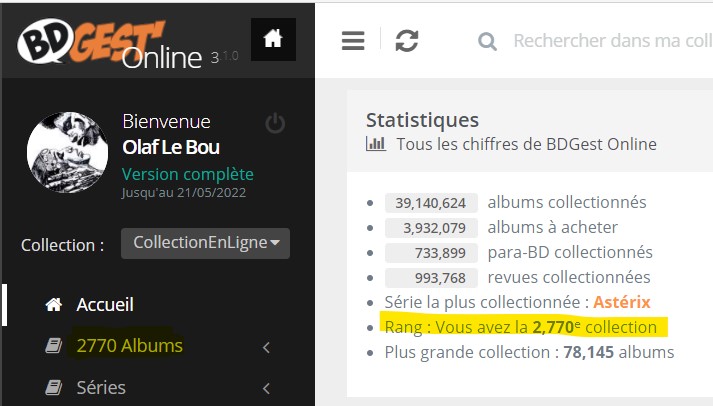This screenshot has height=406, width=713.
Task: Click the magnifying glass search icon
Action: (487, 41)
